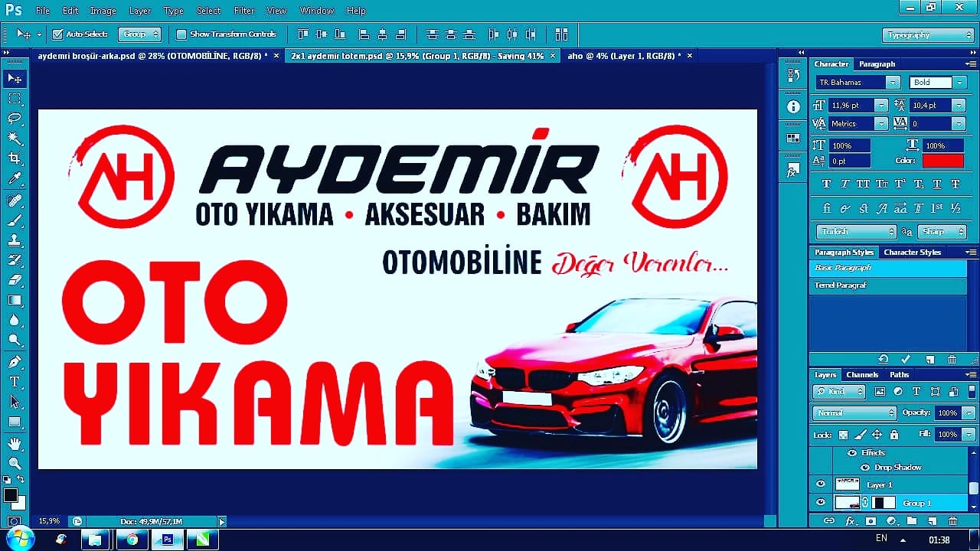The width and height of the screenshot is (980, 551).
Task: Select the Move tool in the toolbox
Action: [15, 79]
